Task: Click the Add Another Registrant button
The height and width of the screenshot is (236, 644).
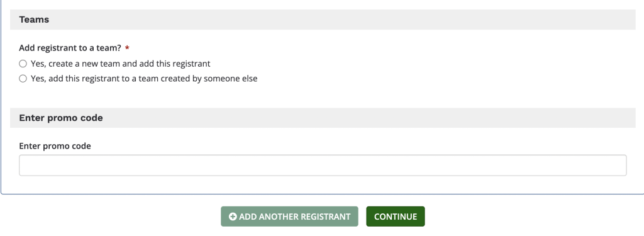Action: click(289, 216)
